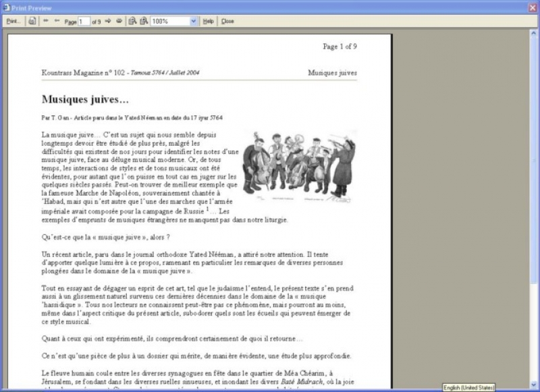Click the "Page 1 of 9" header text
Viewport: 540px width, 392px height.
tap(340, 47)
